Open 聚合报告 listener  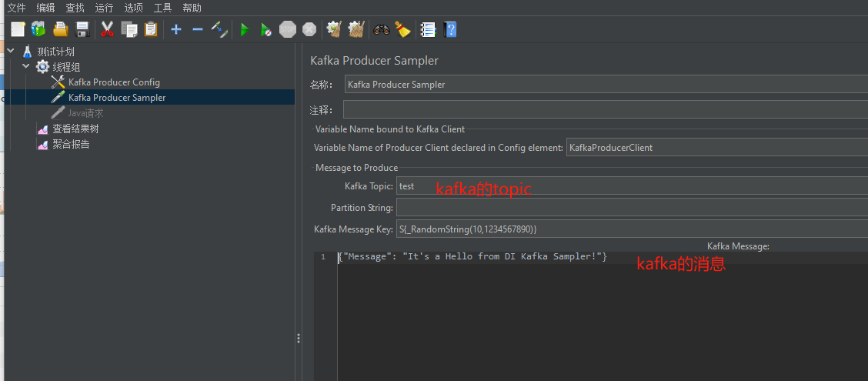(x=71, y=145)
